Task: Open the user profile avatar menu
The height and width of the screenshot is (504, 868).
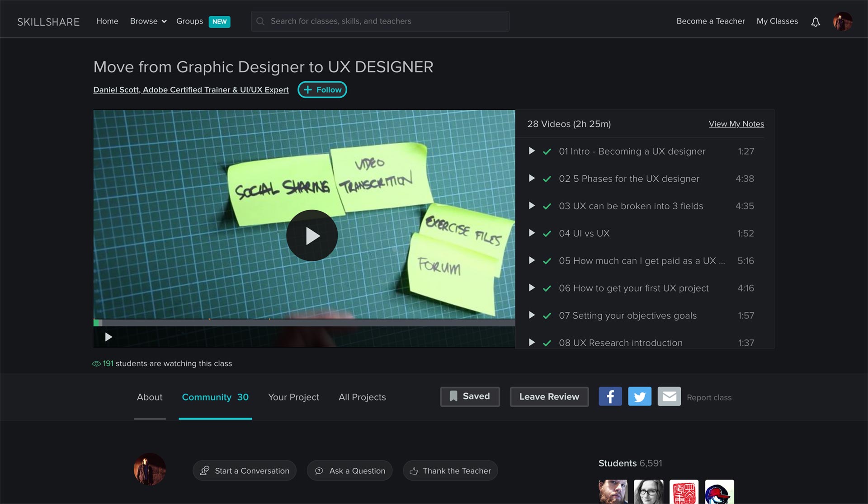Action: [843, 22]
